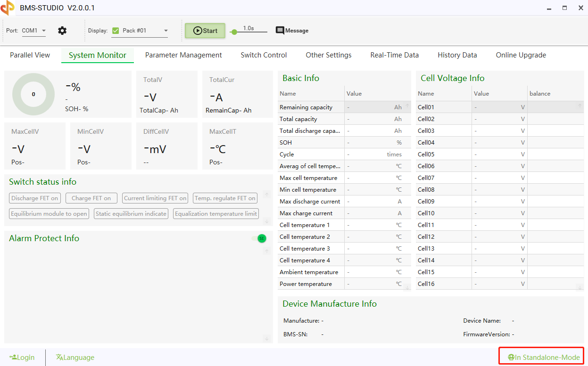This screenshot has width=588, height=366.
Task: Click In Standalone-Mode button
Action: (x=540, y=357)
